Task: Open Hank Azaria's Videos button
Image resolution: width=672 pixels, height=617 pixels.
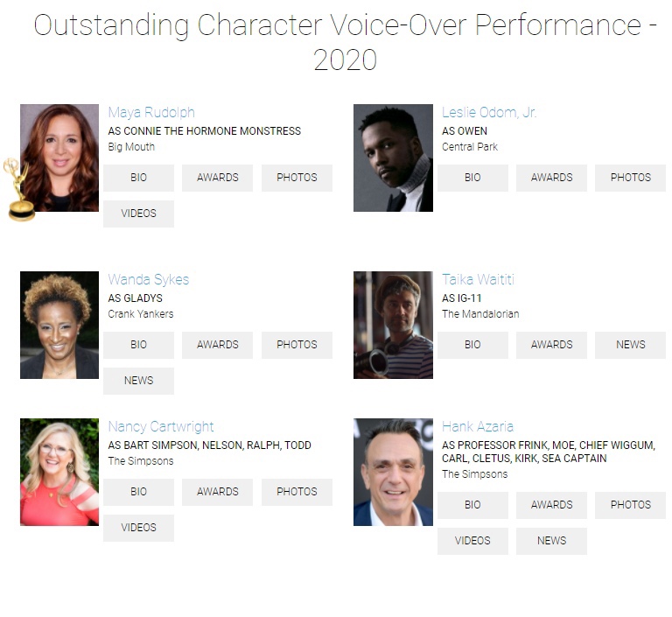Action: click(x=472, y=541)
